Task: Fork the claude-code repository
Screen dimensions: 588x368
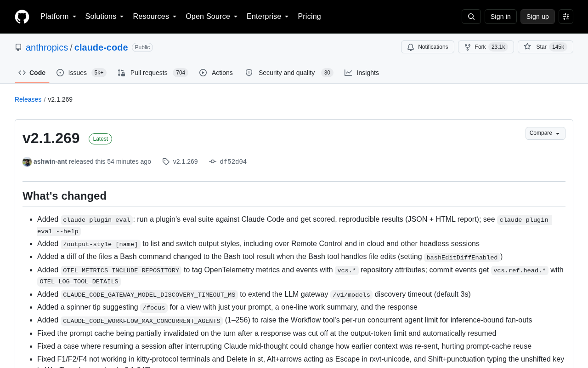Action: pos(486,47)
